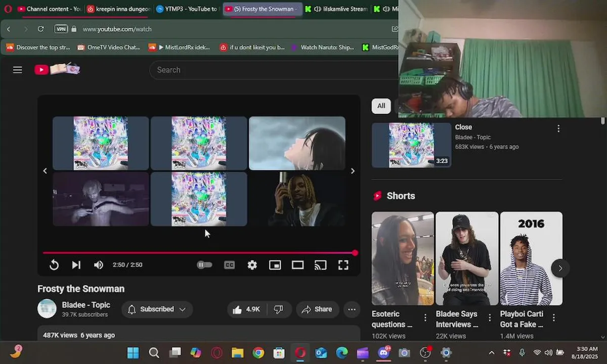Screen dimensions: 607x364
Task: Open options for Bladee Says Interviews short
Action: pos(490,317)
